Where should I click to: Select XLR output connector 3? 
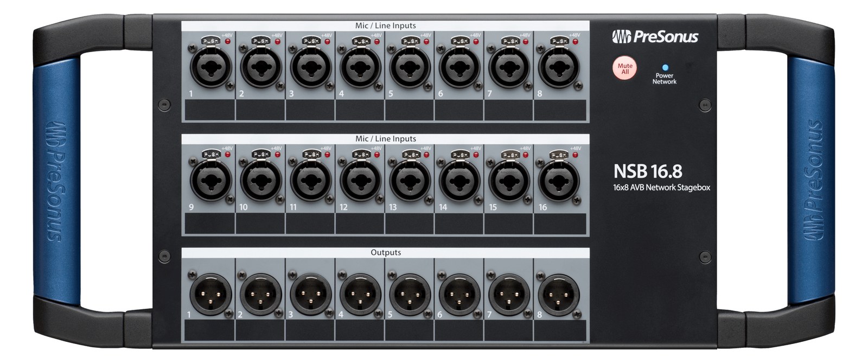[310, 294]
